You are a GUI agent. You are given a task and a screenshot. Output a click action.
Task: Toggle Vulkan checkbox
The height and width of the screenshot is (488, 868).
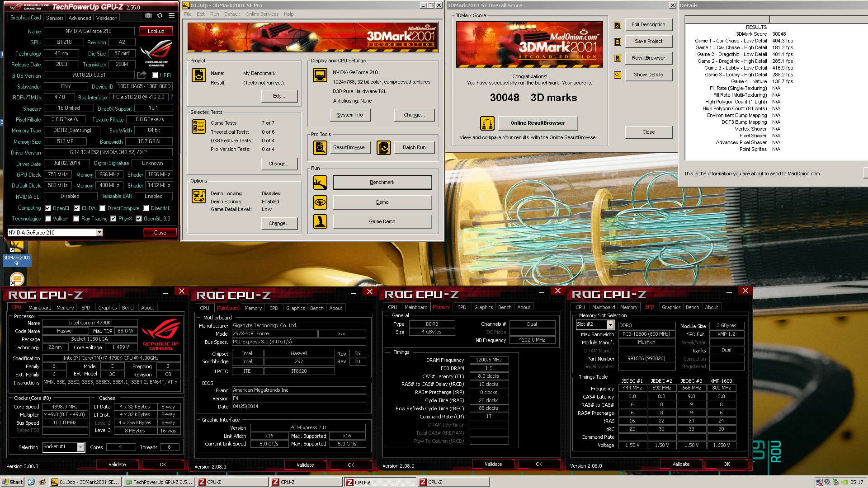click(48, 219)
